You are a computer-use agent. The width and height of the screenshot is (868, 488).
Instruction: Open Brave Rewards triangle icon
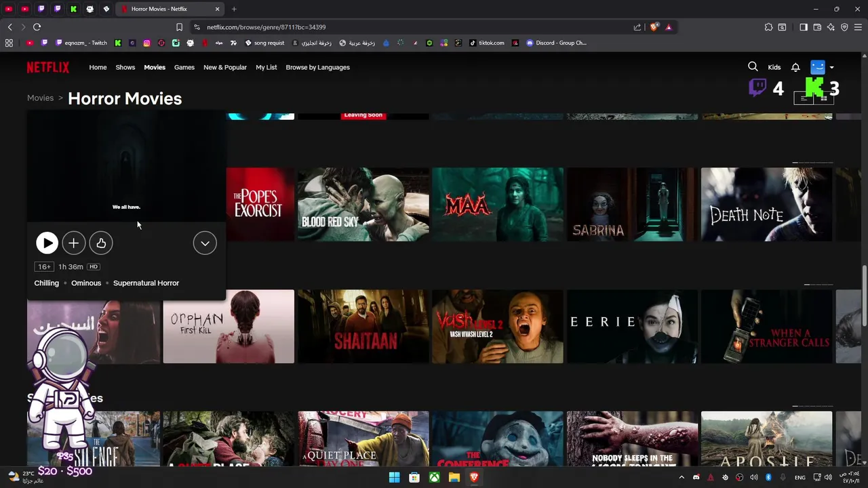669,27
